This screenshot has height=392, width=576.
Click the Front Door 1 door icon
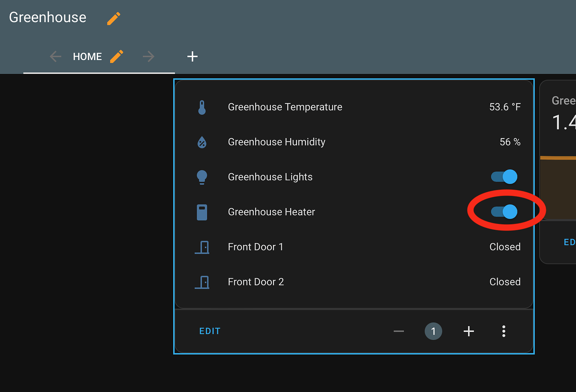click(202, 247)
